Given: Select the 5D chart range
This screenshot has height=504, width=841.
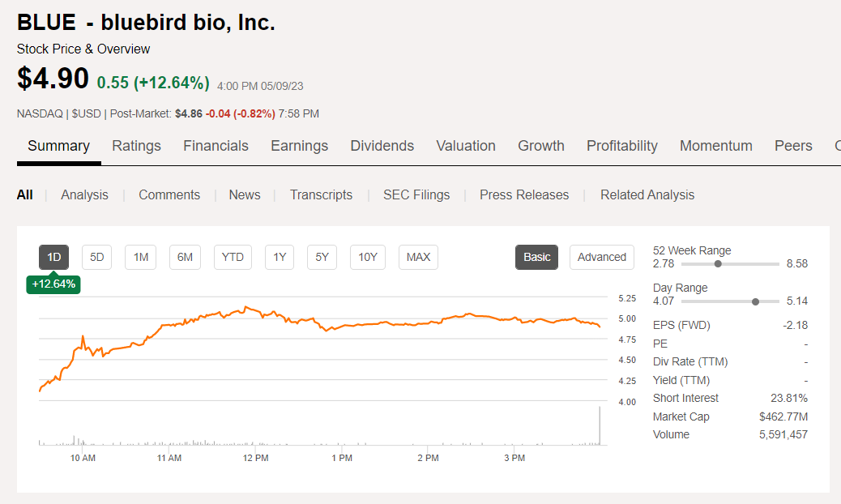Looking at the screenshot, I should click(97, 257).
